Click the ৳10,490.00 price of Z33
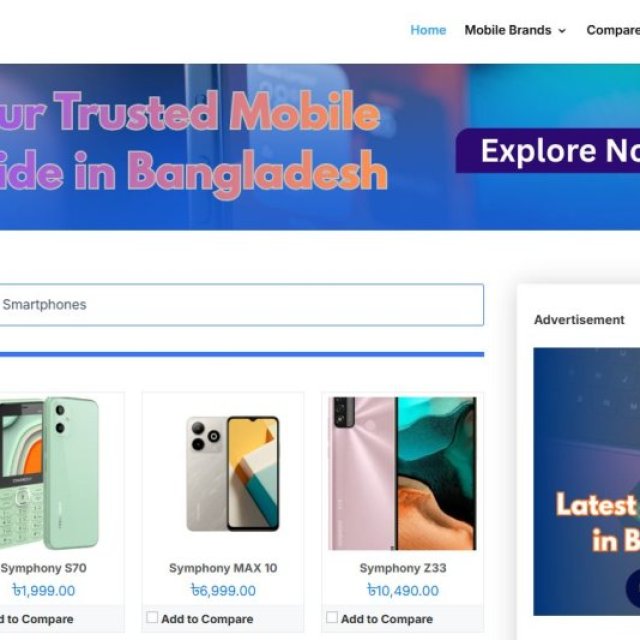Viewport: 640px width, 640px height. click(x=403, y=590)
